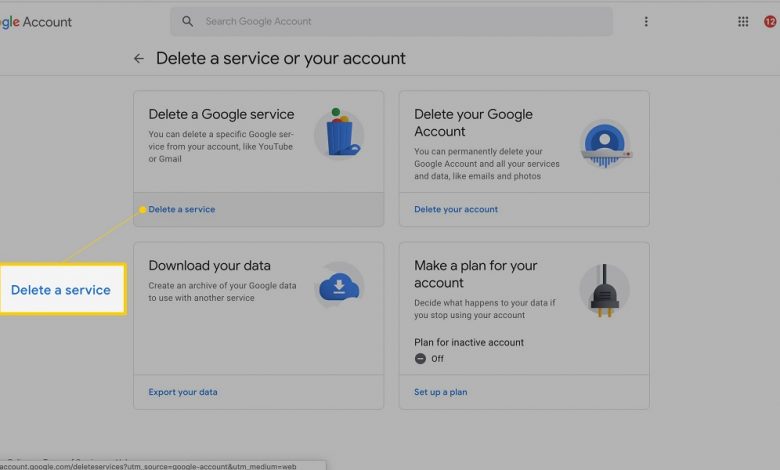Open the Google apps grid launcher
This screenshot has height=470, width=780.
[743, 21]
